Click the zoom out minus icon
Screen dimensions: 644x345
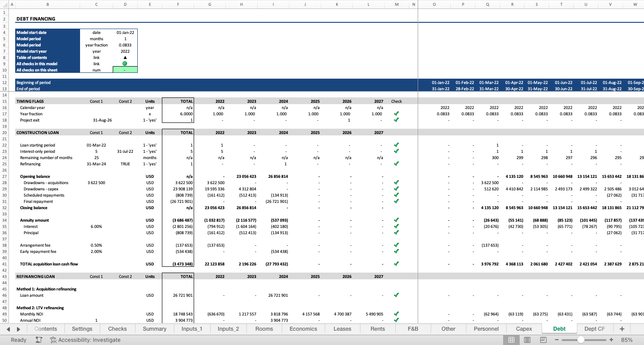pos(557,340)
